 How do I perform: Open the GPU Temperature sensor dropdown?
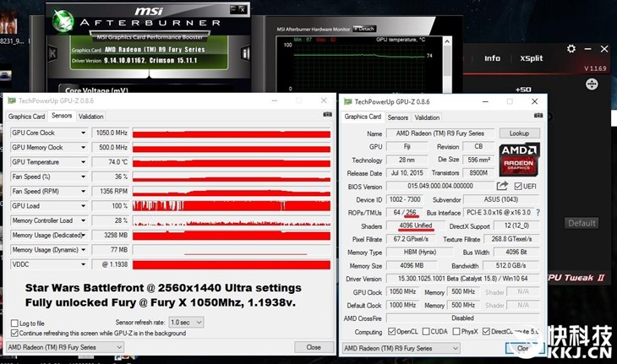point(83,162)
